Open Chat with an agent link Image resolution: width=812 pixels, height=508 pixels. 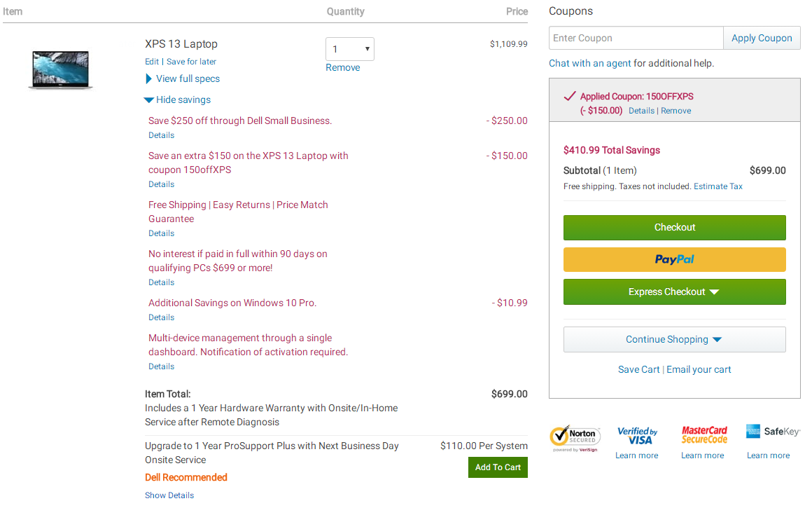tap(590, 63)
